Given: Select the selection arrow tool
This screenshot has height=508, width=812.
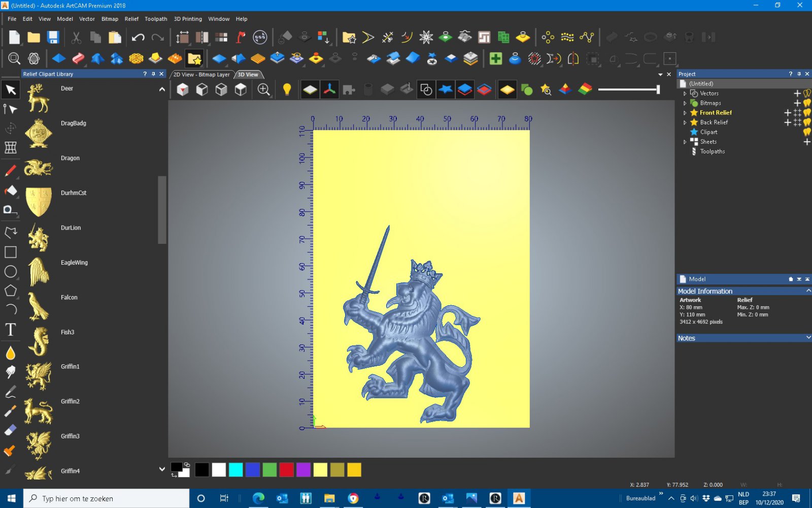Looking at the screenshot, I should (x=10, y=90).
